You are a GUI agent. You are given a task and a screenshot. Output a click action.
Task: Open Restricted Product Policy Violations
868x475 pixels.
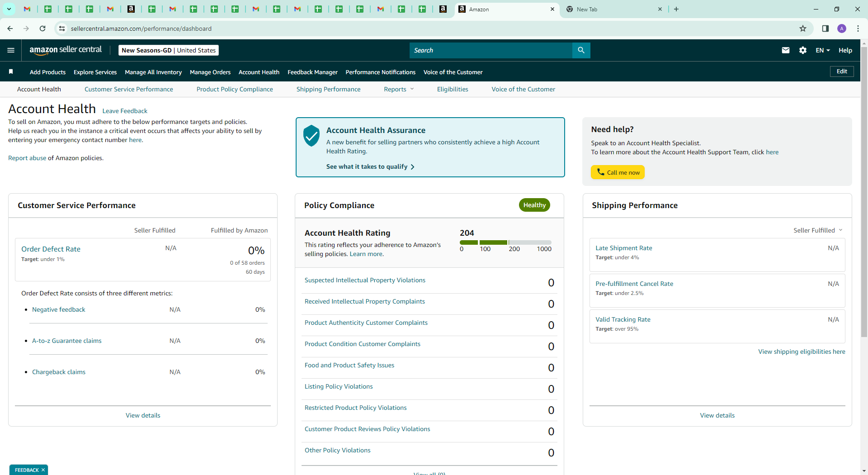[356, 408]
